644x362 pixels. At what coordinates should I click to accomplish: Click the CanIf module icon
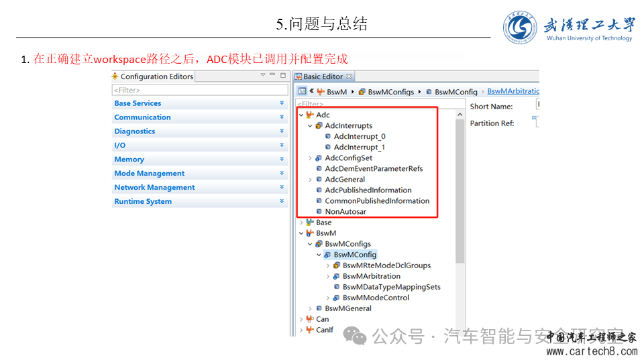pyautogui.click(x=310, y=330)
